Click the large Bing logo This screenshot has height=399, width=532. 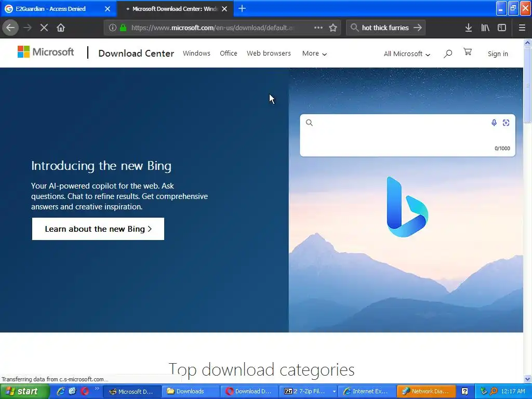[407, 207]
